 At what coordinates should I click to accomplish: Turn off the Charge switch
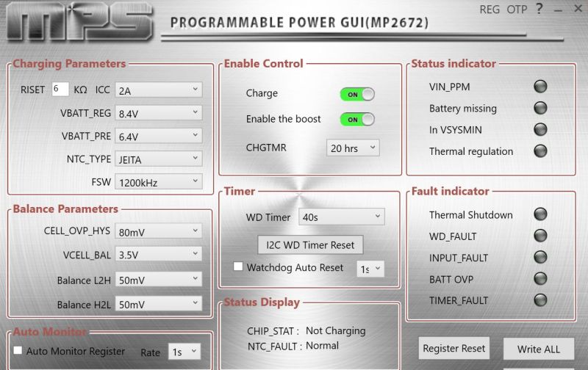tap(357, 95)
